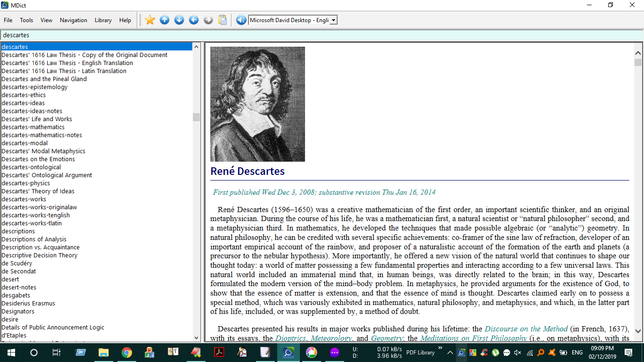The width and height of the screenshot is (644, 362).
Task: Click the word list scroll-down arrow
Action: 196,337
